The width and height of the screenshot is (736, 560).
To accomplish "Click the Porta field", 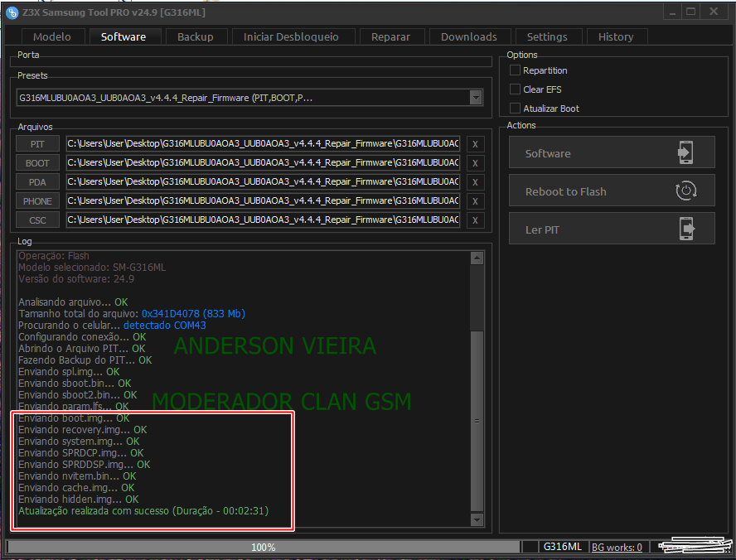I will pos(251,62).
